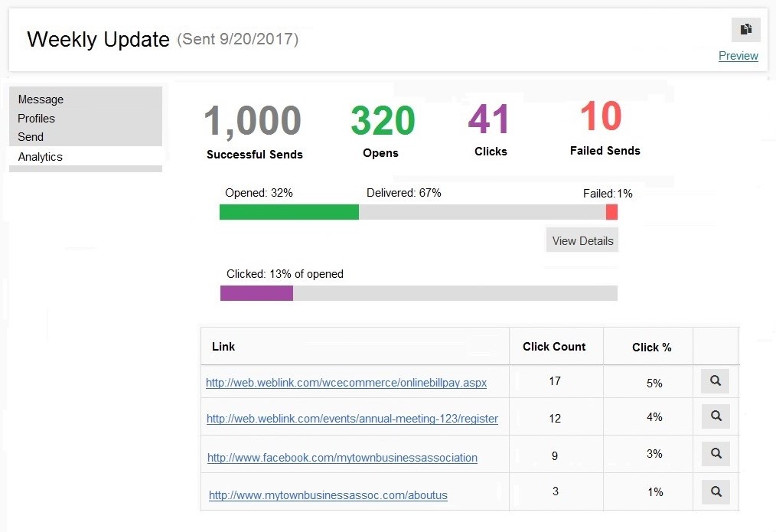Click the Sent 9/20/2017 date text
This screenshot has width=776, height=532.
pyautogui.click(x=237, y=39)
